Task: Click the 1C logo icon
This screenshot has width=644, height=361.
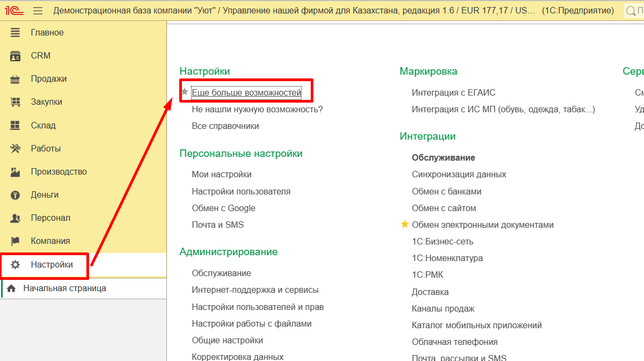Action: coord(14,11)
